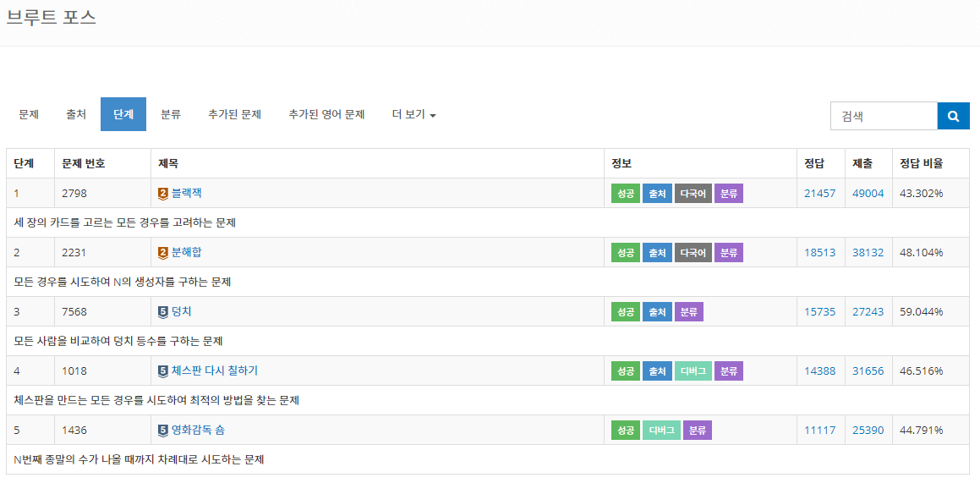
Task: Click 출처 badge in 체스판 다시 칠하기 row
Action: point(657,370)
